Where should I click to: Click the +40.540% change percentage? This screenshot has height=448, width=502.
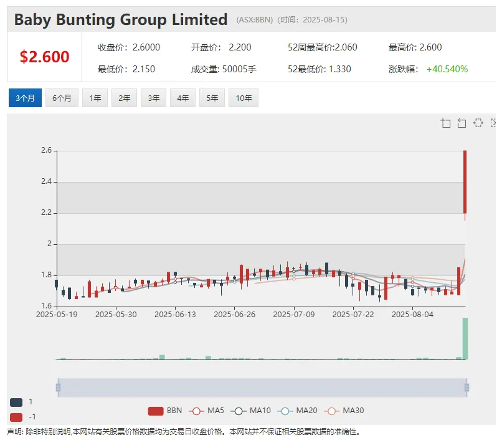447,69
